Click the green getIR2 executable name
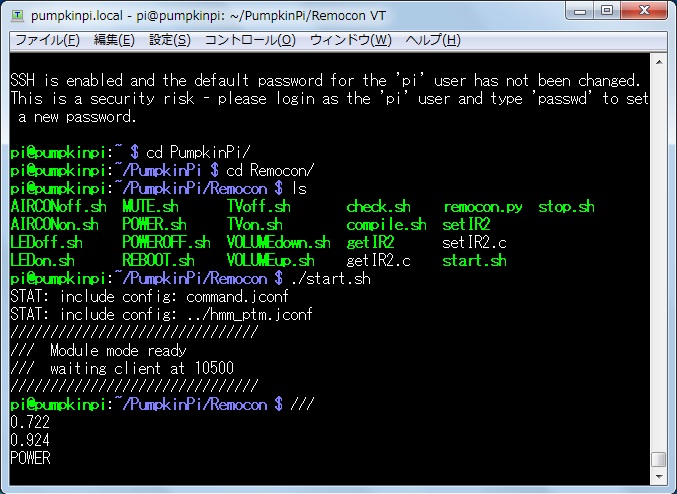The width and height of the screenshot is (677, 494). coord(370,243)
